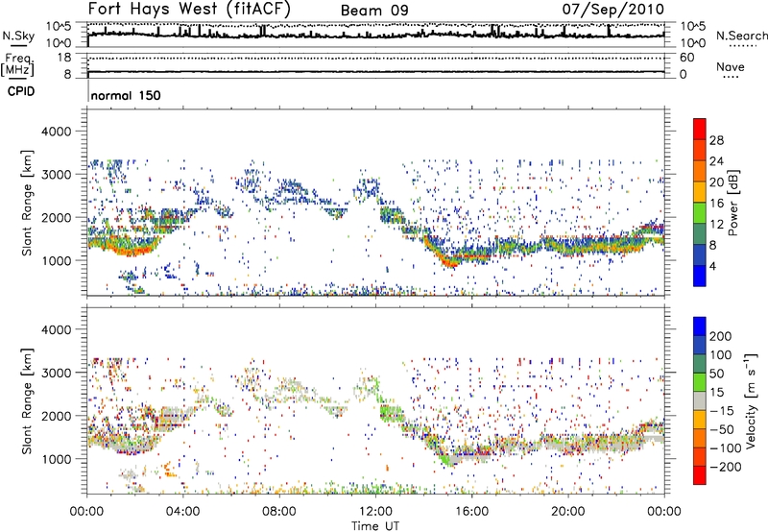
Task: Click the '4000' tick on the power panel
Action: point(56,132)
